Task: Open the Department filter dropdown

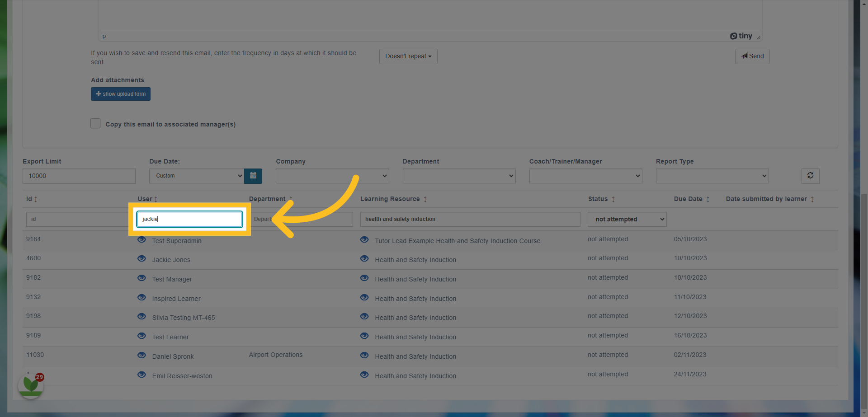Action: [459, 176]
